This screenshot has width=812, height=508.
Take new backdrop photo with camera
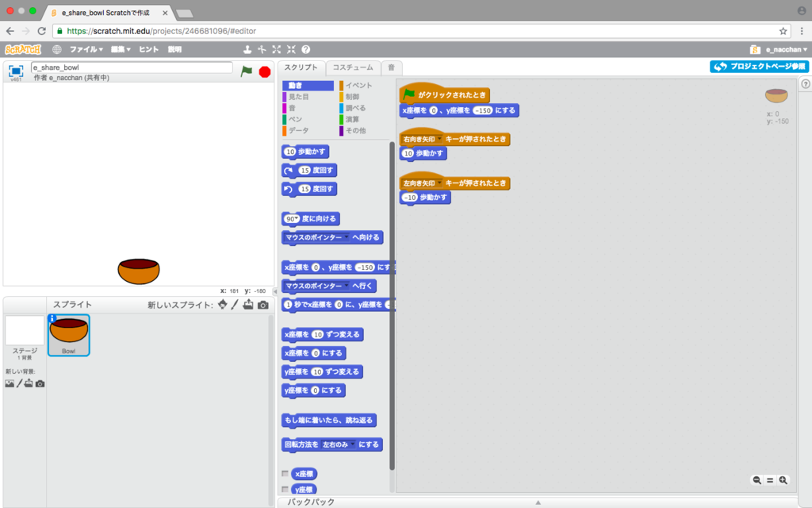40,383
